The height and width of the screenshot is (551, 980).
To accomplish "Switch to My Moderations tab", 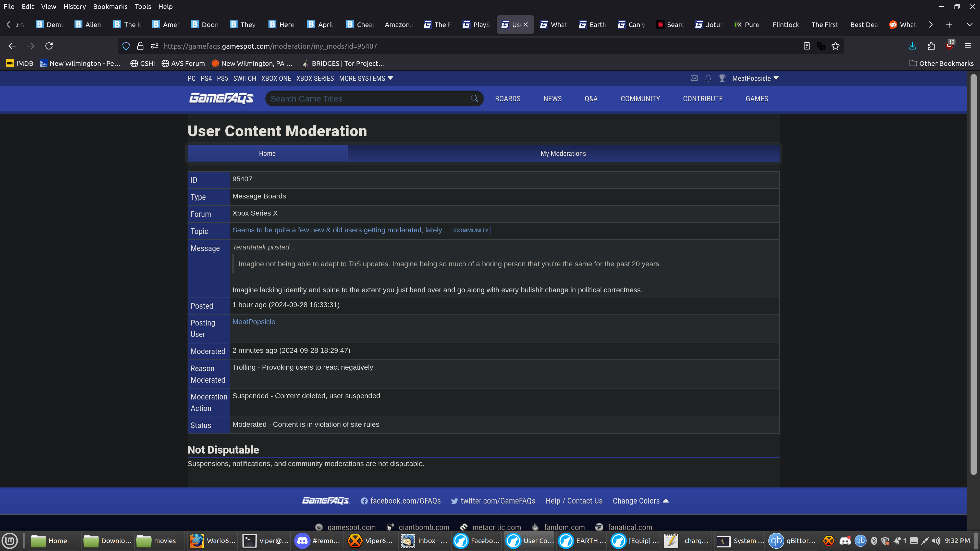I will tap(563, 154).
